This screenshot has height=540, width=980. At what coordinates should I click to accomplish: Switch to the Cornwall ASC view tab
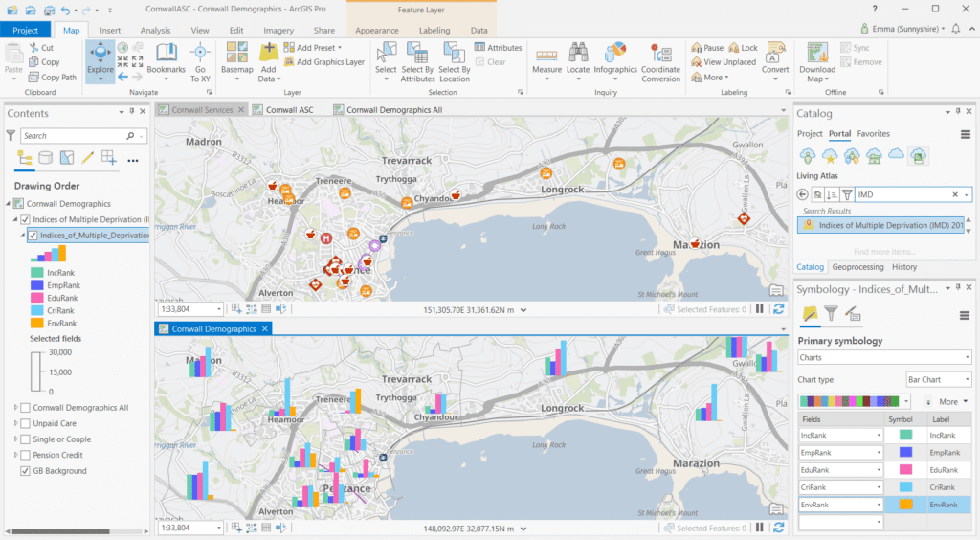tap(289, 110)
